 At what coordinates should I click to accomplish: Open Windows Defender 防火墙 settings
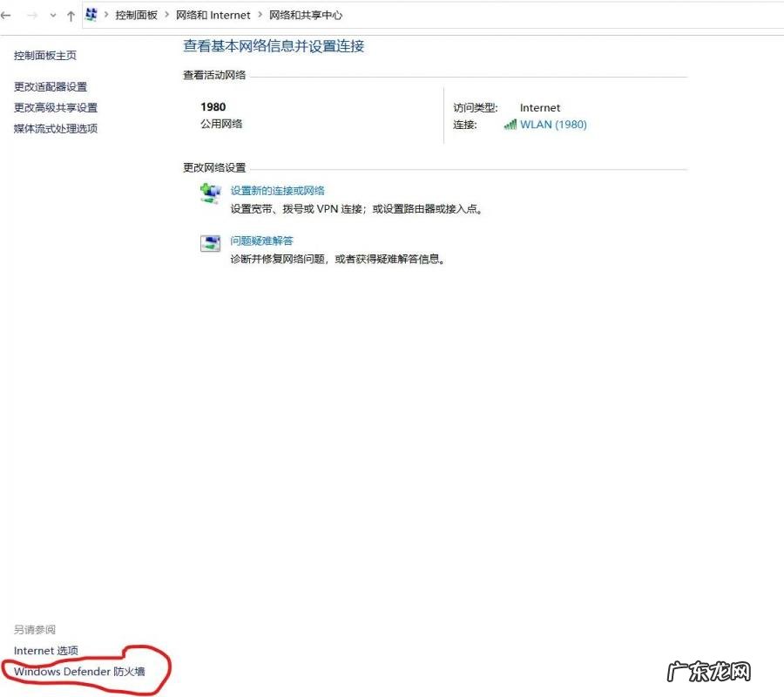78,671
